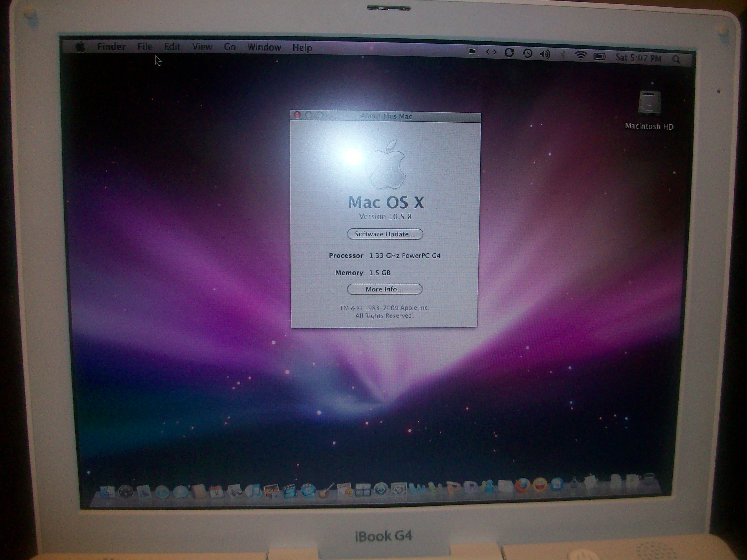Open the Time Machine menu bar icon
The height and width of the screenshot is (560, 747).
(527, 53)
